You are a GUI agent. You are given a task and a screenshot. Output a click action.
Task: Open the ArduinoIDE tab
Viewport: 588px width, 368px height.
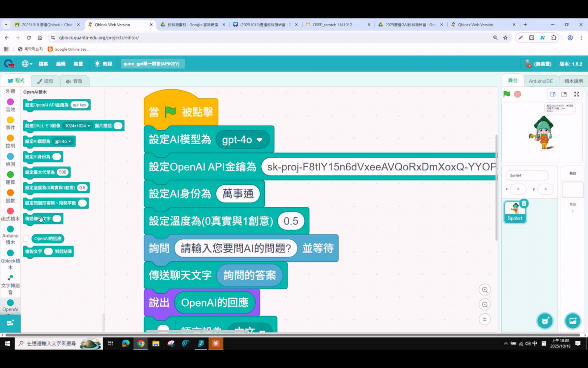point(541,81)
